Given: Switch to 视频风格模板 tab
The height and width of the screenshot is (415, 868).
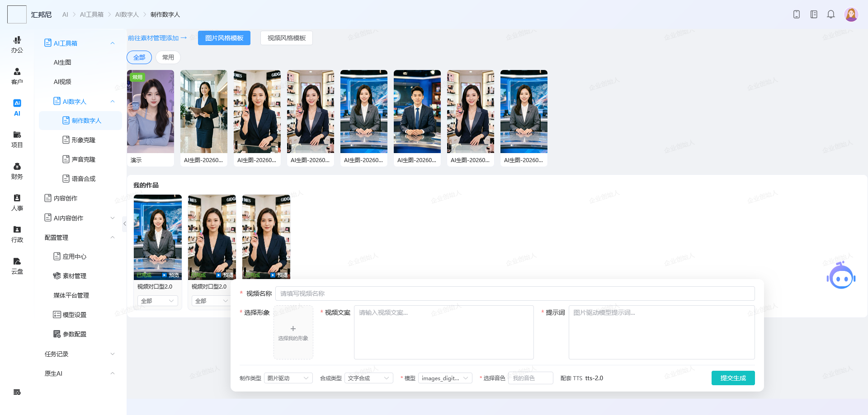Looking at the screenshot, I should pyautogui.click(x=287, y=38).
